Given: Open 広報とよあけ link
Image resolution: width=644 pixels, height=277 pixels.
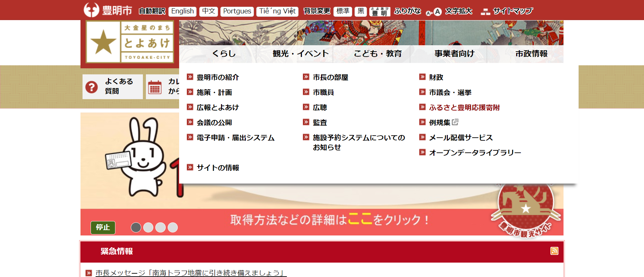Looking at the screenshot, I should click(x=218, y=108).
